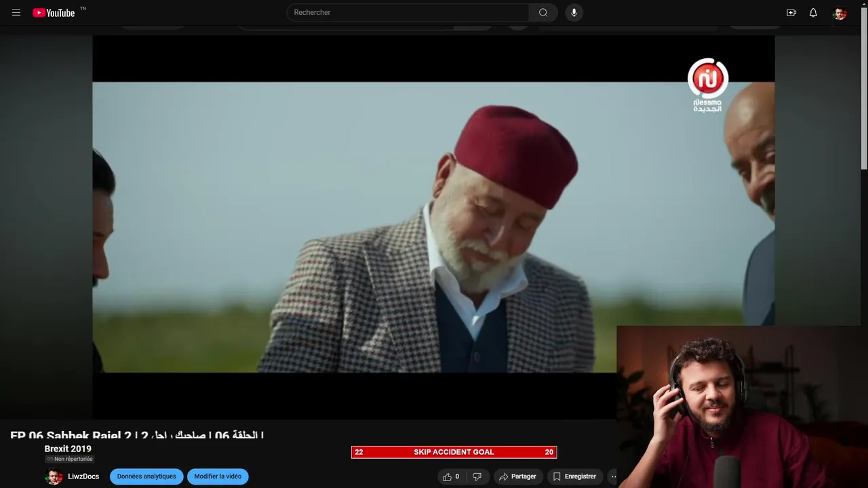Image resolution: width=868 pixels, height=488 pixels.
Task: Click the video player to pause
Action: (433, 227)
